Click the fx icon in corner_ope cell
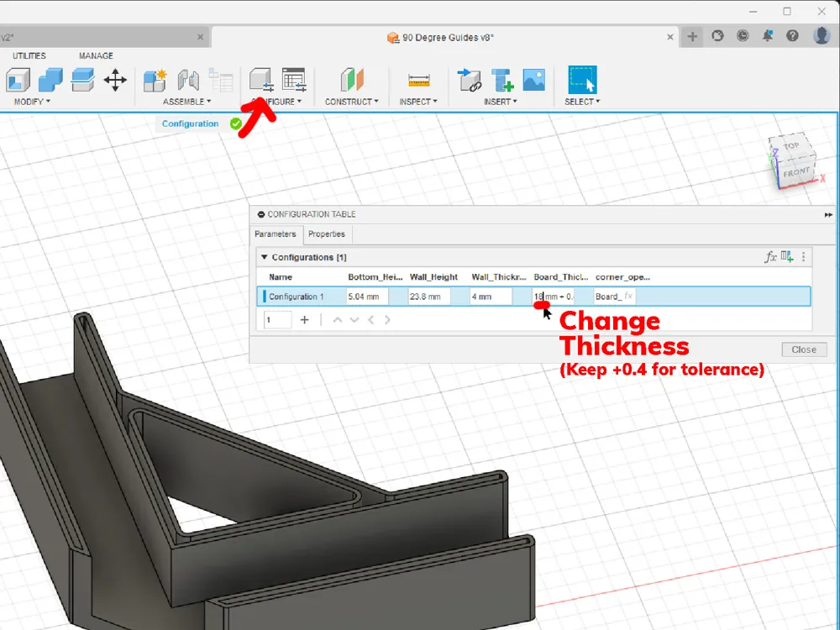 click(x=629, y=297)
